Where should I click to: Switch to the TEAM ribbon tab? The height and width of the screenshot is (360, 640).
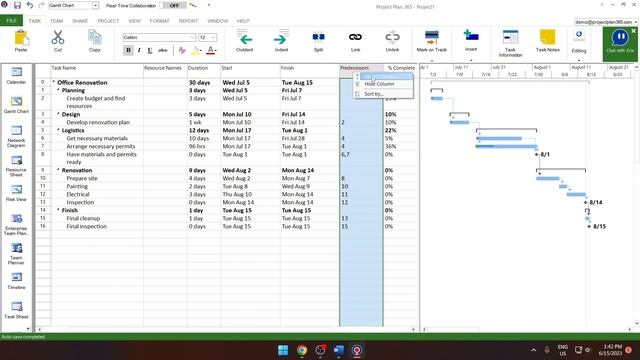pyautogui.click(x=56, y=21)
